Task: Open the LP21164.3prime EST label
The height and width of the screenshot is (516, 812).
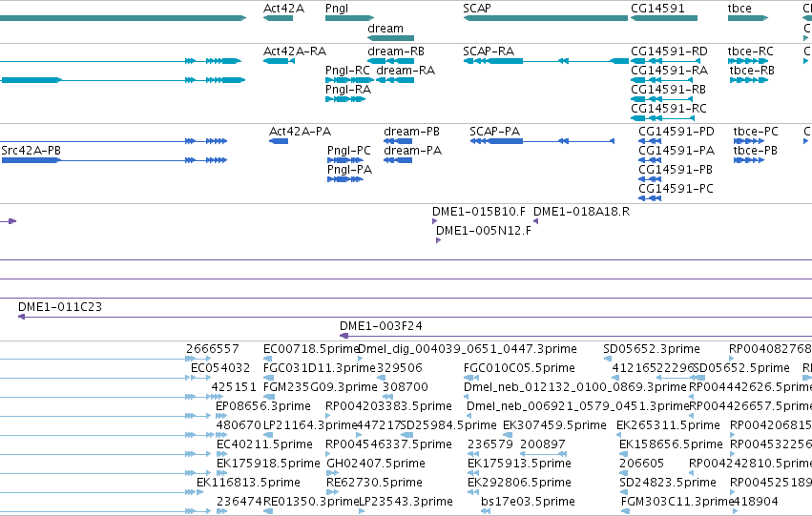Action: point(311,426)
